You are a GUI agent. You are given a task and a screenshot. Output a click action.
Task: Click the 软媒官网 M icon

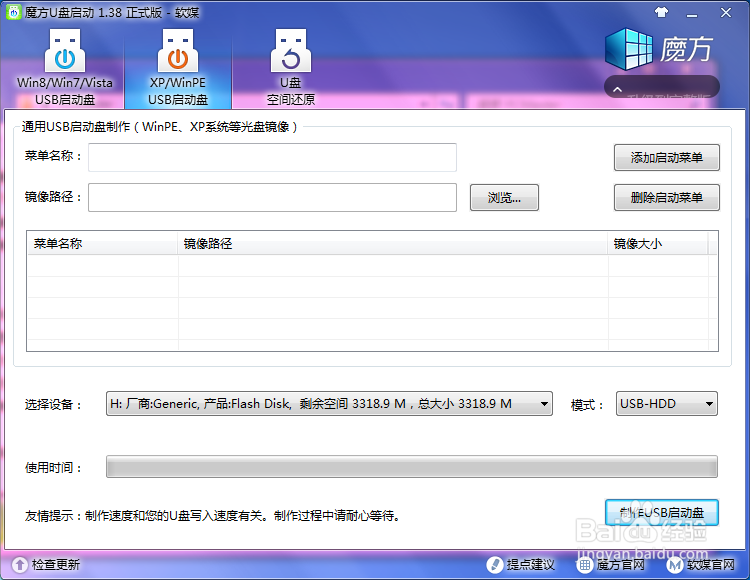(x=675, y=565)
